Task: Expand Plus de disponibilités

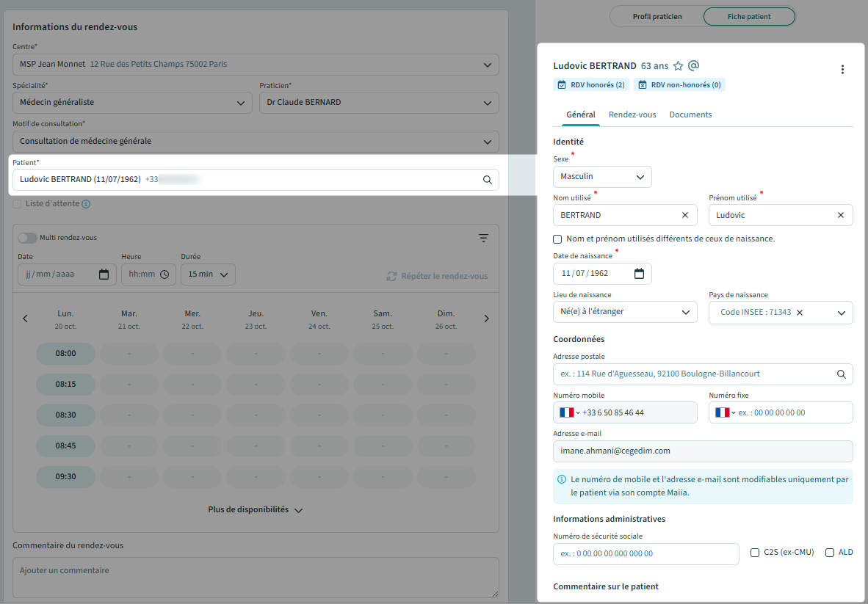Action: (x=255, y=510)
